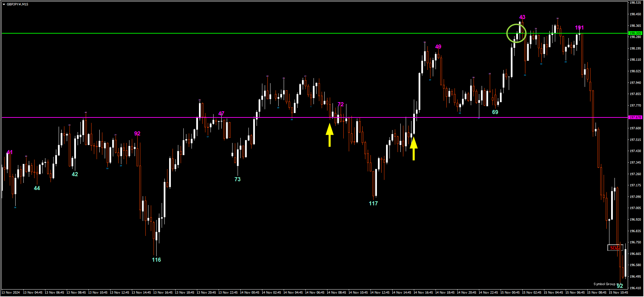Viewport: 644px width, 297px height.
Task: Click the magenta swing label 47
Action: (x=221, y=113)
